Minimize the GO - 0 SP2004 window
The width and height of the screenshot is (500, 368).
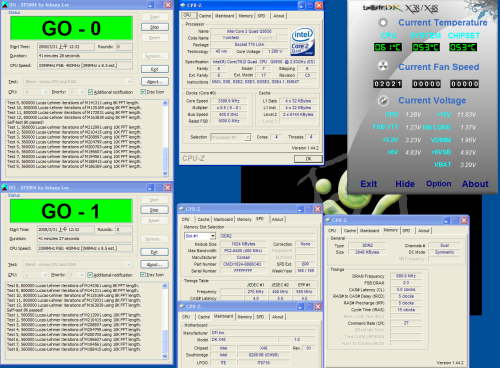[x=150, y=5]
